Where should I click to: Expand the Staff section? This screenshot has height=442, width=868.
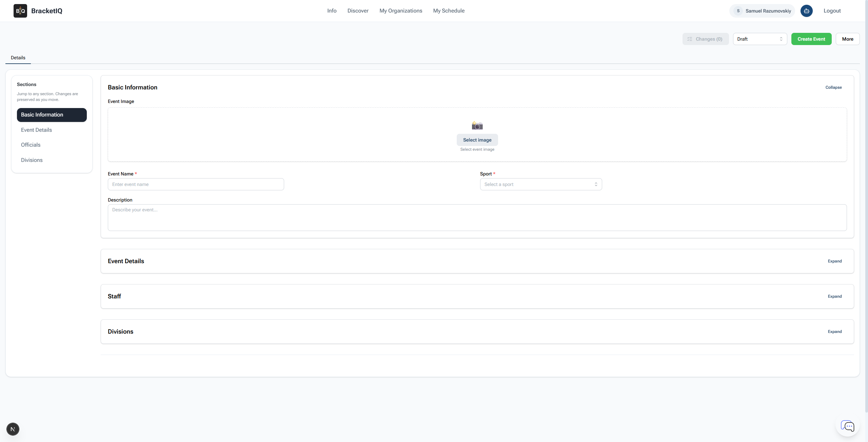coord(835,296)
